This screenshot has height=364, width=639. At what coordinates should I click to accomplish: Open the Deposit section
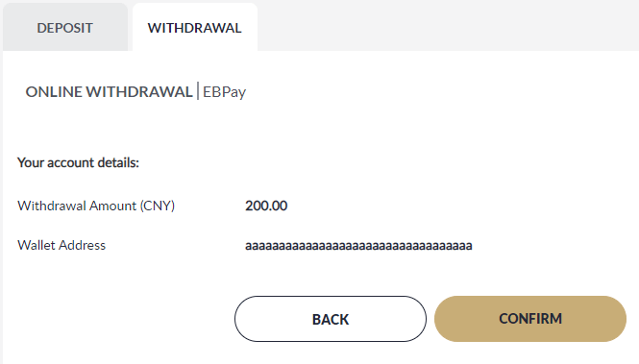coord(65,27)
